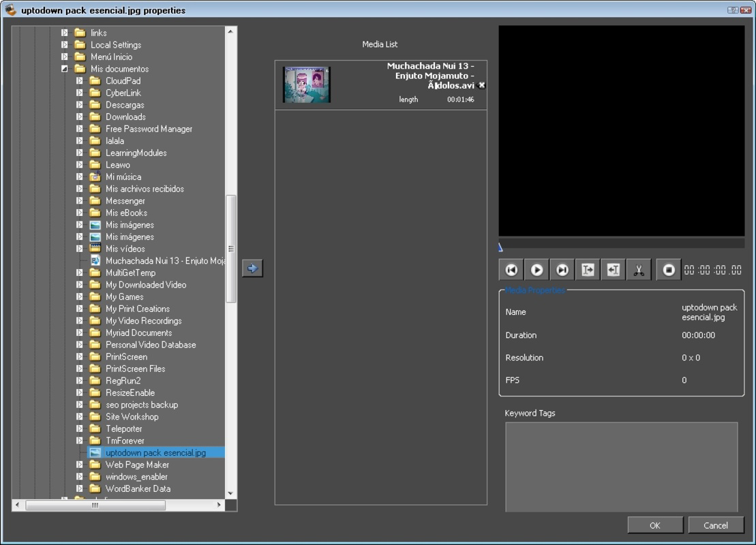Select the Web Page Maker folder
The image size is (756, 545).
point(138,465)
